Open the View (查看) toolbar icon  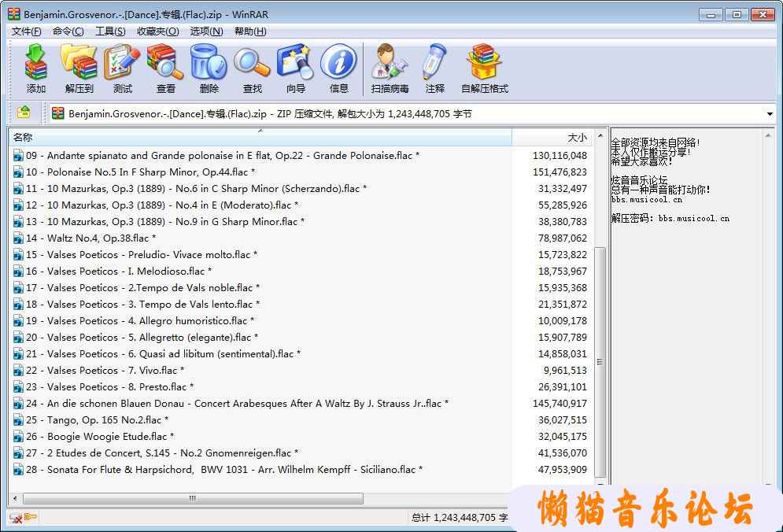point(165,68)
